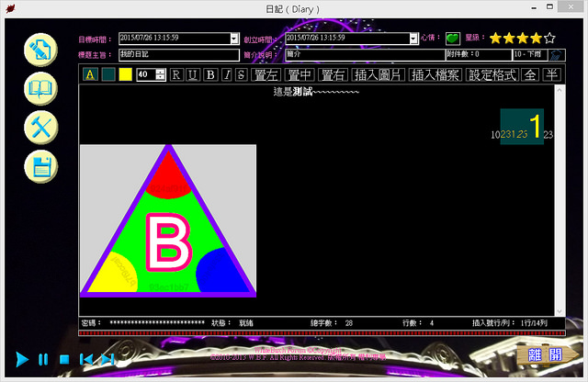Open the tools hammer and wrench icon
588x382 pixels.
40,128
